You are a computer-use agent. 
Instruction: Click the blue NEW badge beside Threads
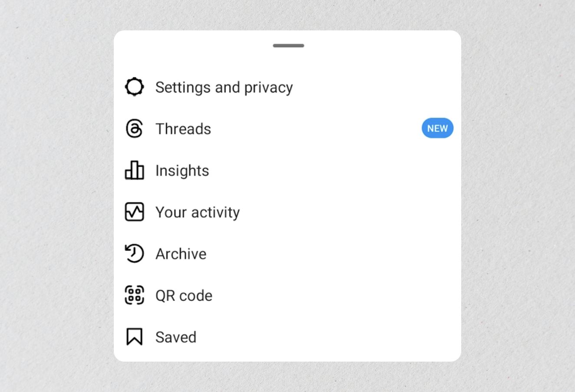[437, 128]
